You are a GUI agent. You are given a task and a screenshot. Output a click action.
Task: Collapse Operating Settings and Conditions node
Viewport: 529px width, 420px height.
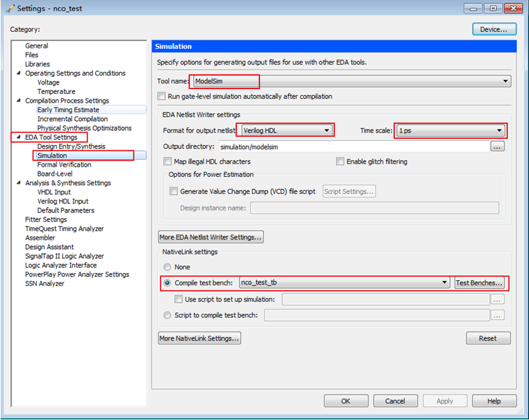coord(18,73)
